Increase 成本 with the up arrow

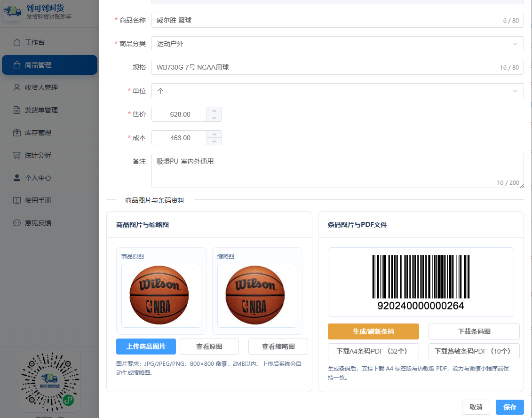click(x=214, y=134)
